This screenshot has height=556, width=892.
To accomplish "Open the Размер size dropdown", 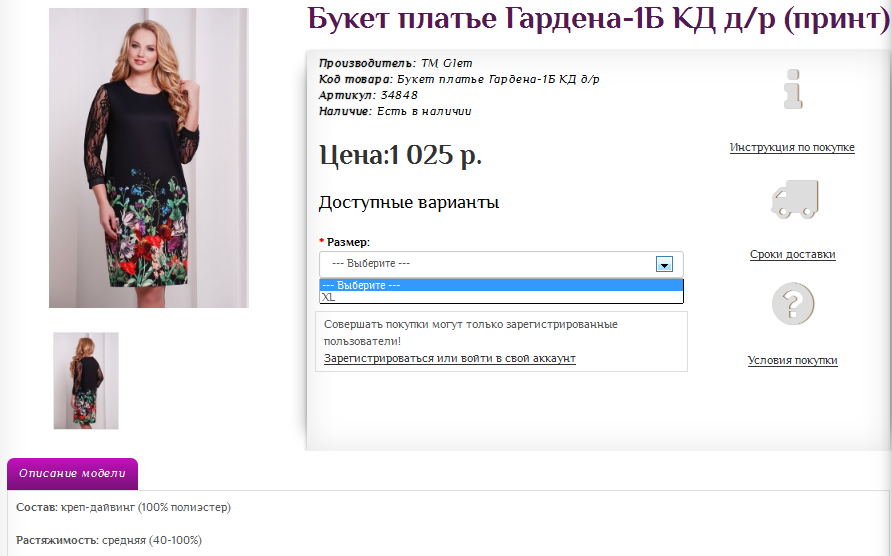I will (501, 264).
